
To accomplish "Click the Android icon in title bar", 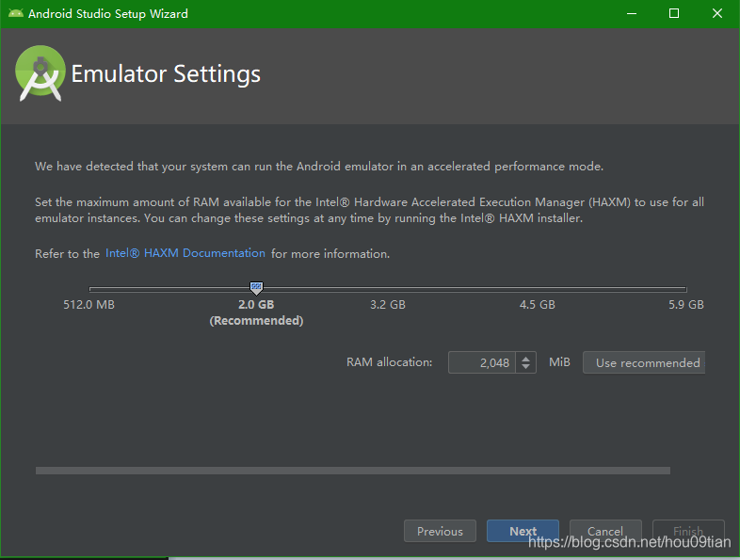I will [16, 13].
